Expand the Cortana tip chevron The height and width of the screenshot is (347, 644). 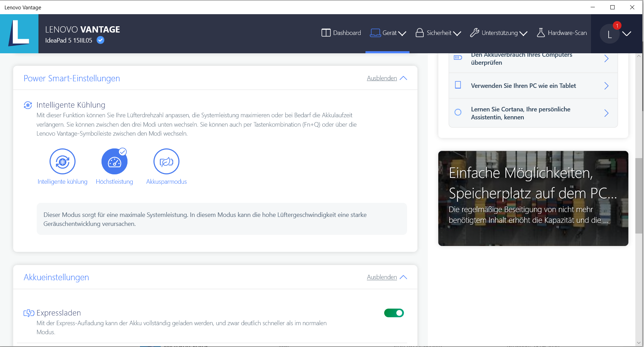606,113
